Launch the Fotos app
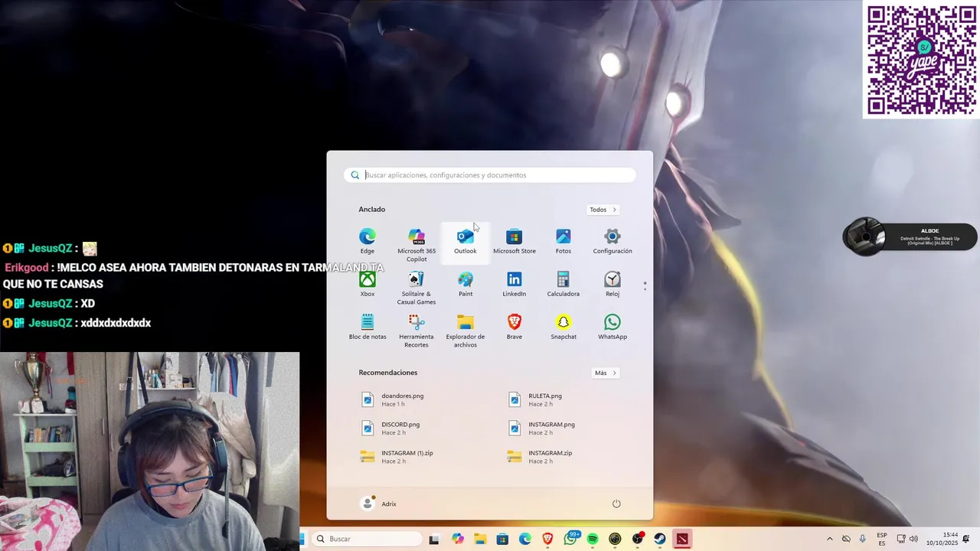The width and height of the screenshot is (980, 551). pos(563,242)
